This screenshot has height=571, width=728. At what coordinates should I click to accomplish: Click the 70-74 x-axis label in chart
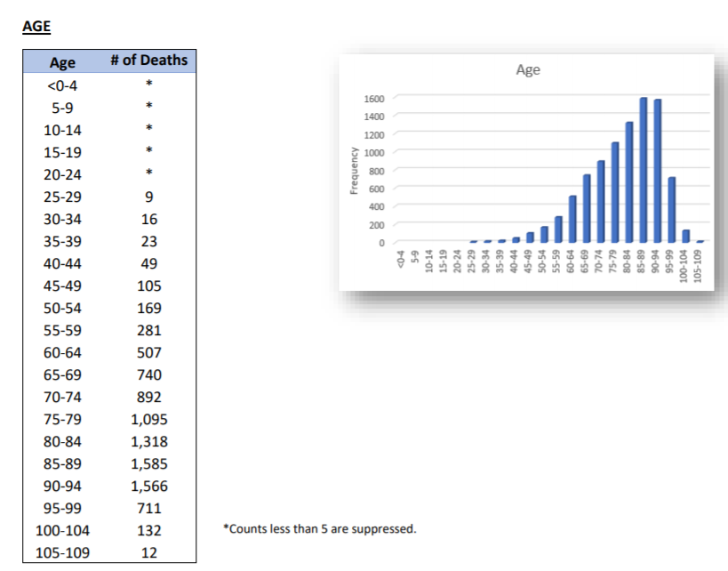pos(599,261)
